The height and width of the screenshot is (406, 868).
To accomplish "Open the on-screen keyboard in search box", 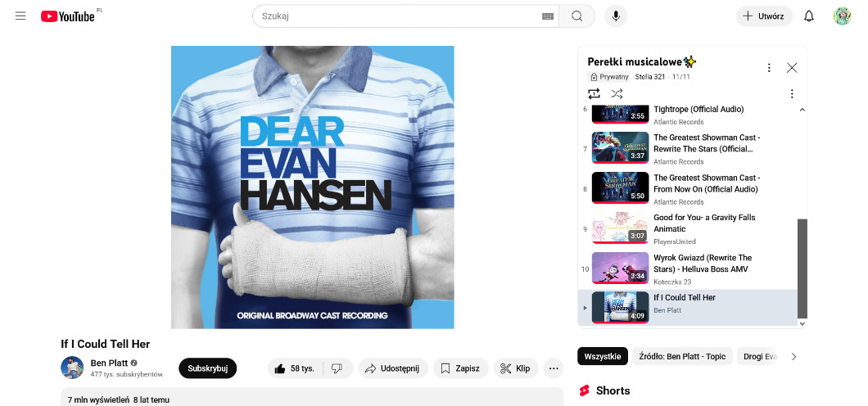I will pyautogui.click(x=547, y=16).
